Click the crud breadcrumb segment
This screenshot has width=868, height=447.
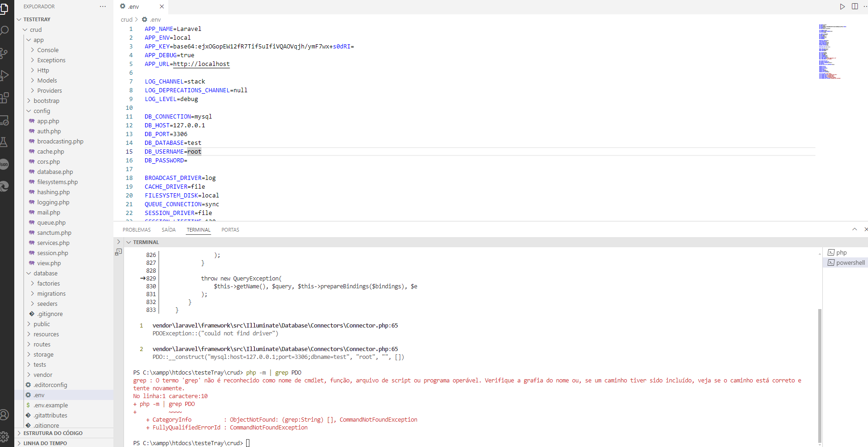tap(126, 19)
